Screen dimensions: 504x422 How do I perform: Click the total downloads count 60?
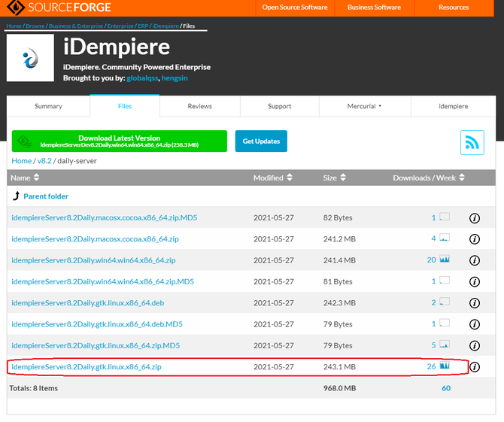446,388
